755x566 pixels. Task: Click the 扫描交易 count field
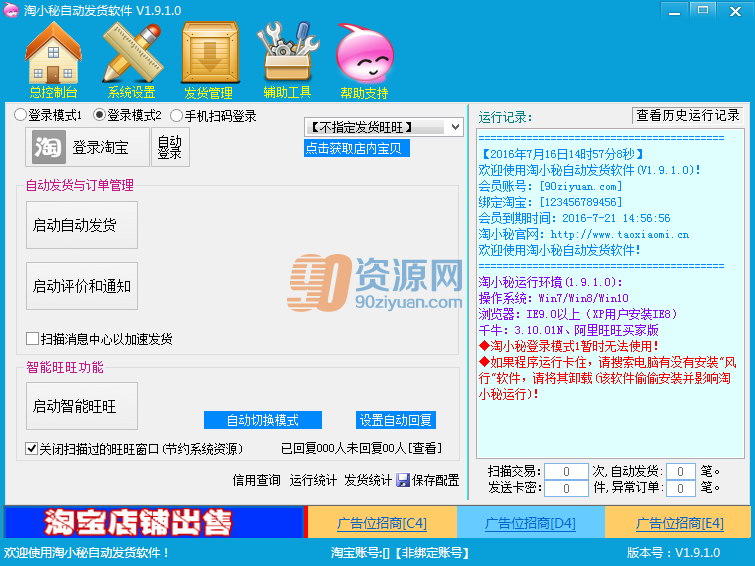tap(566, 471)
